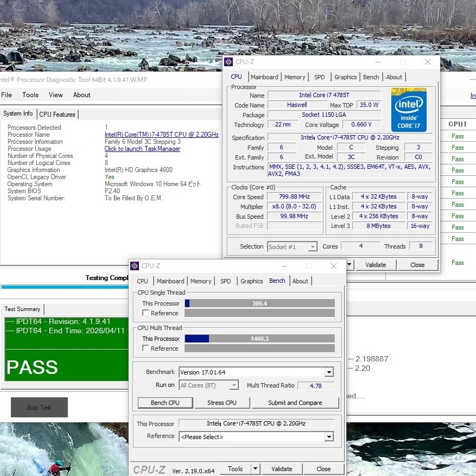The width and height of the screenshot is (476, 476).
Task: Click the Multi Thread Ratio value 4.78
Action: (x=316, y=386)
